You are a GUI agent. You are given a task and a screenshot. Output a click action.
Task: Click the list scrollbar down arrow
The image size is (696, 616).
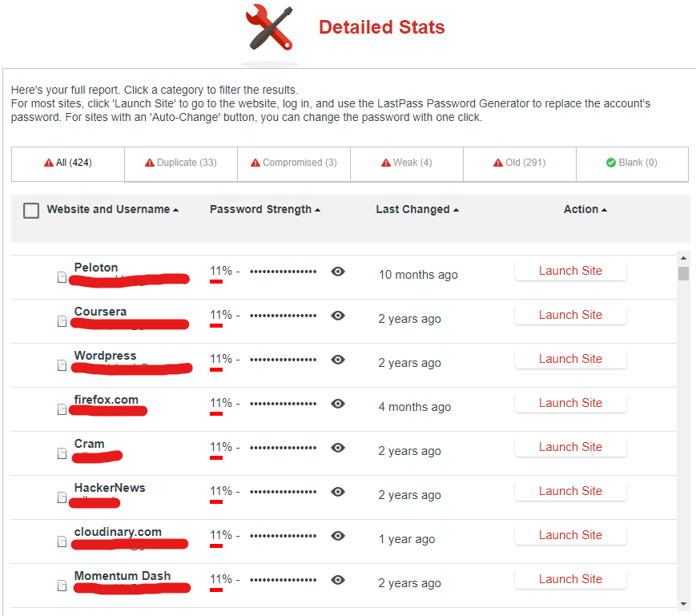click(x=683, y=603)
